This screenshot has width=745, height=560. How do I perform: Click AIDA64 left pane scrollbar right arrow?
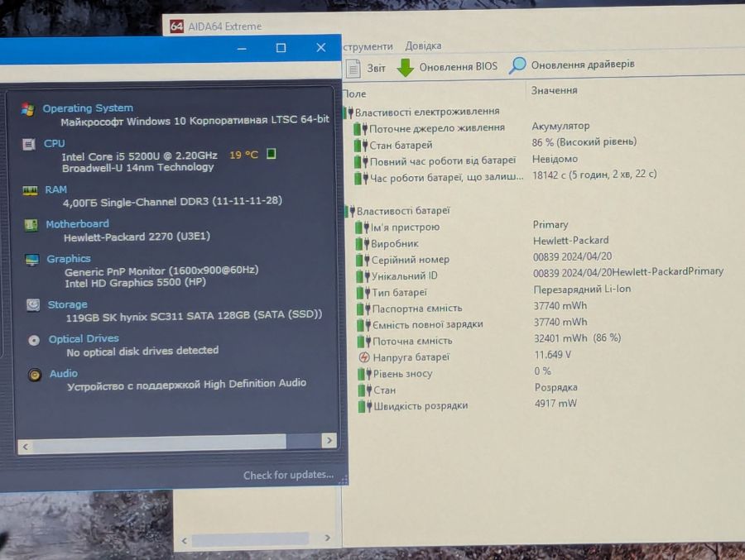[327, 538]
